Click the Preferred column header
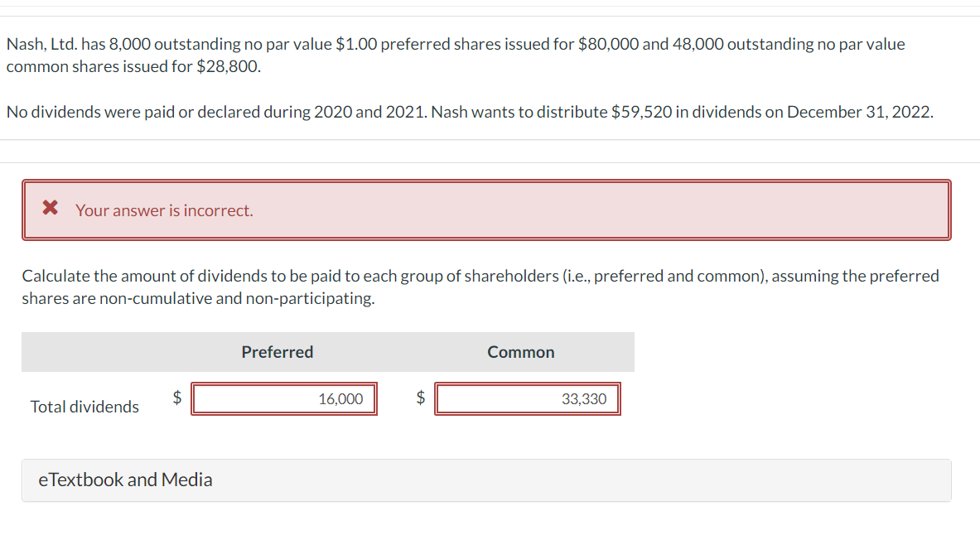980x540 pixels. coord(277,352)
